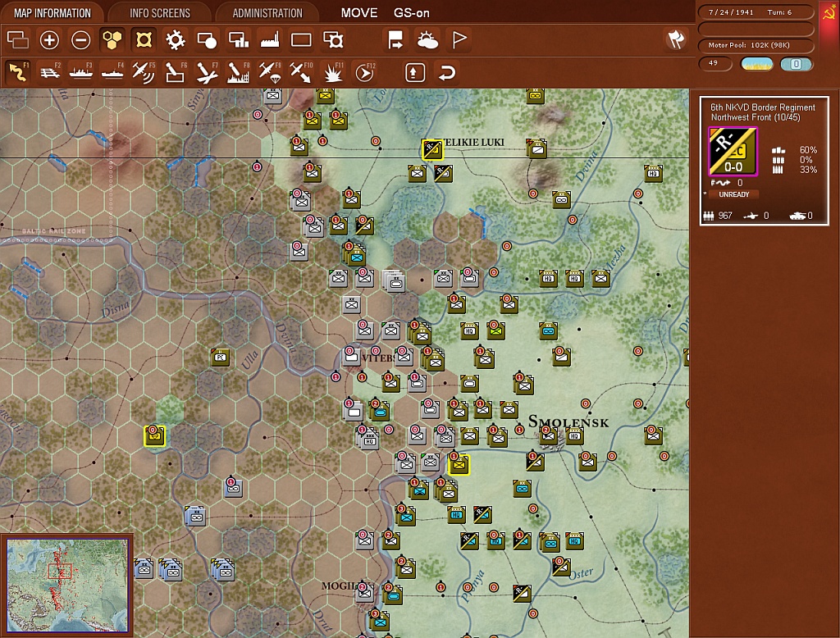
Task: Select F9 air transport parachute icon
Action: [x=269, y=72]
